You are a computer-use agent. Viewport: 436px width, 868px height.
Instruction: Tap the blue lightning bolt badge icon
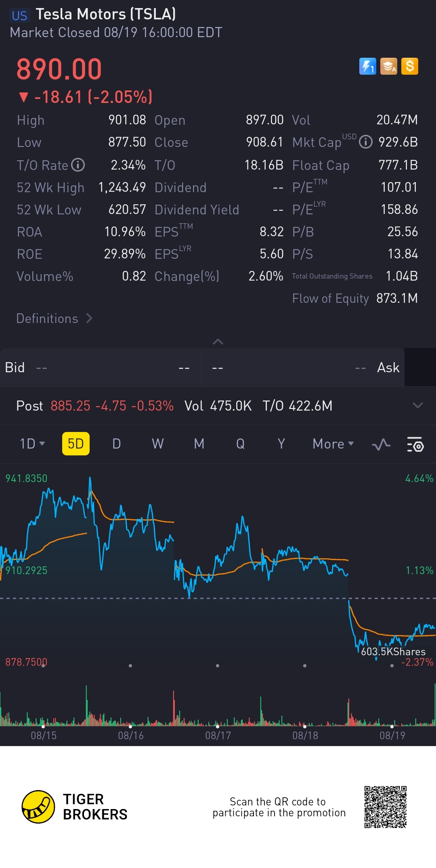pos(367,66)
